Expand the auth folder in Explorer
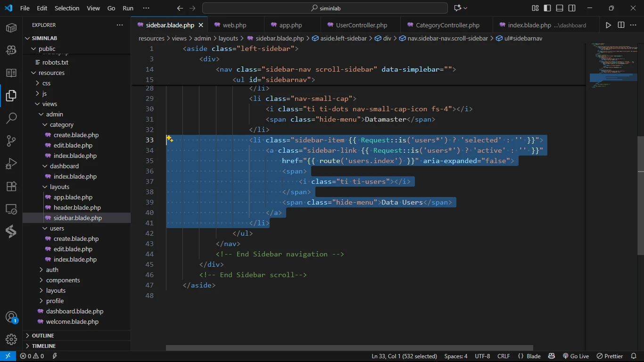This screenshot has height=362, width=644. [x=52, y=270]
